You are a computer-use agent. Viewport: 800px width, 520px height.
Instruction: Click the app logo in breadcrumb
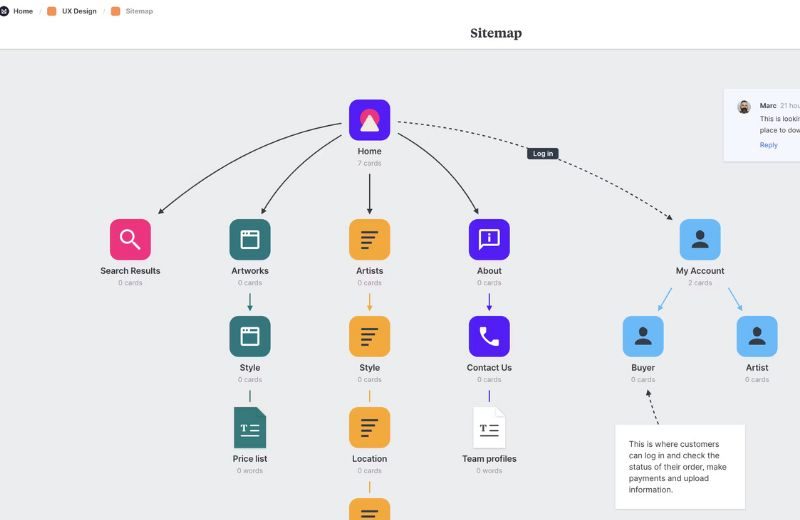pos(4,11)
